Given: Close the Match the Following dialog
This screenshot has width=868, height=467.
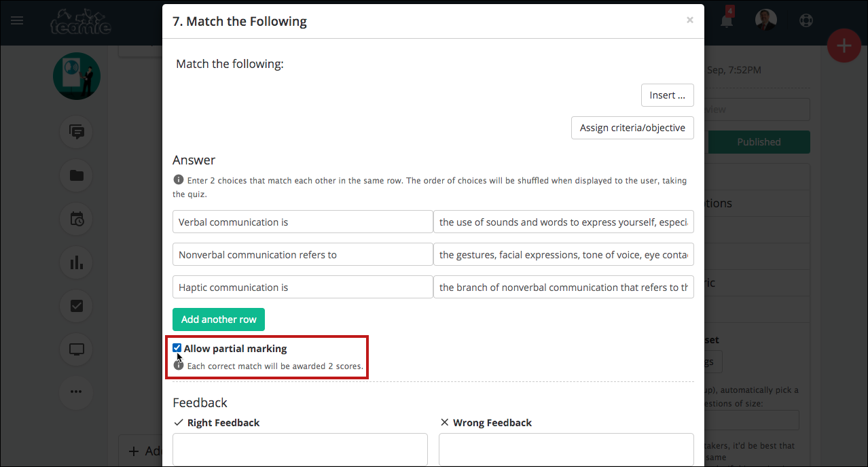Looking at the screenshot, I should pyautogui.click(x=690, y=20).
